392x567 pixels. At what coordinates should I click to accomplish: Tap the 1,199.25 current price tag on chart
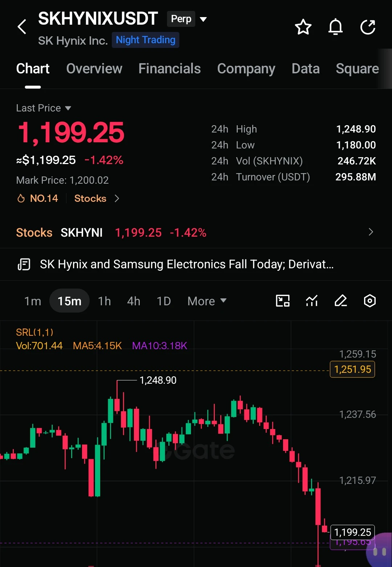pyautogui.click(x=352, y=533)
